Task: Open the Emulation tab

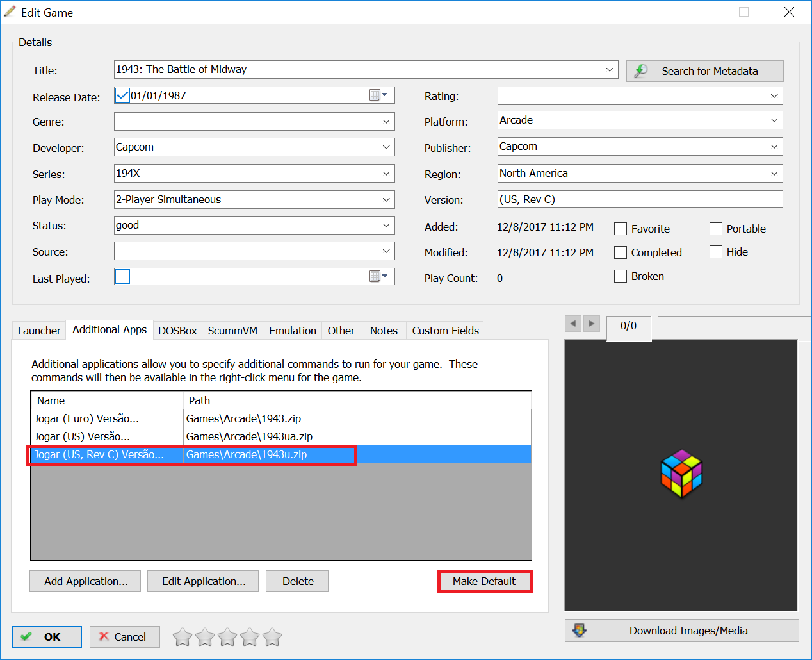Action: click(293, 331)
